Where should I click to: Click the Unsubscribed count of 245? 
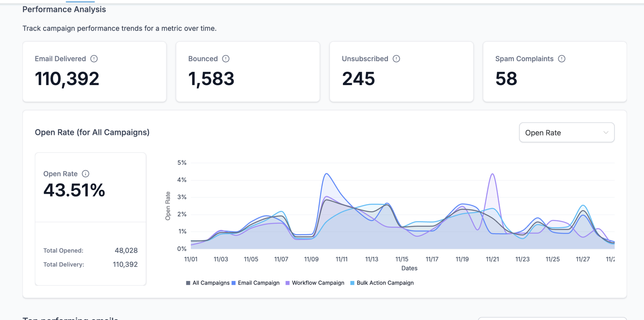coord(358,79)
